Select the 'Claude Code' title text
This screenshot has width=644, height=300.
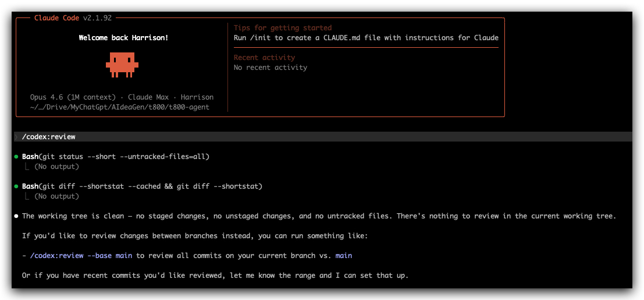click(56, 17)
